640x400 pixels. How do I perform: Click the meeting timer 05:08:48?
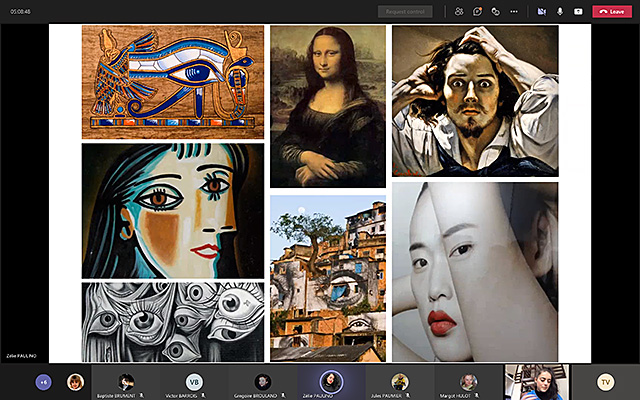(20, 12)
